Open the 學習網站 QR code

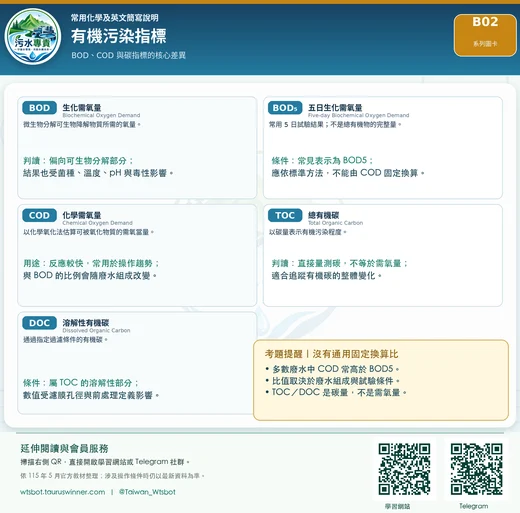coord(404,469)
